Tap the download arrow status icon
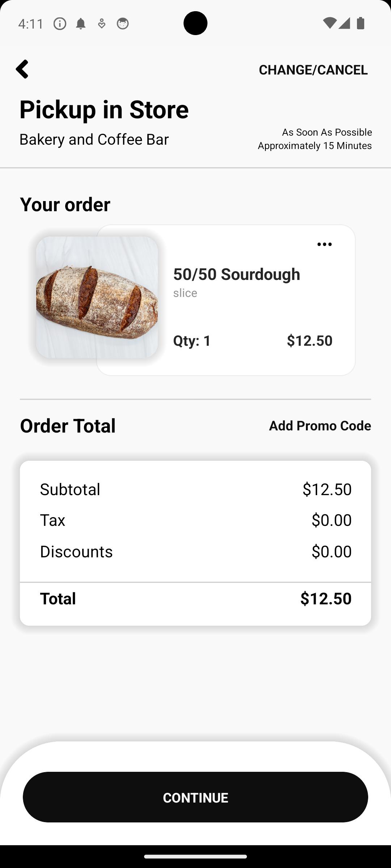391x868 pixels. click(x=102, y=24)
